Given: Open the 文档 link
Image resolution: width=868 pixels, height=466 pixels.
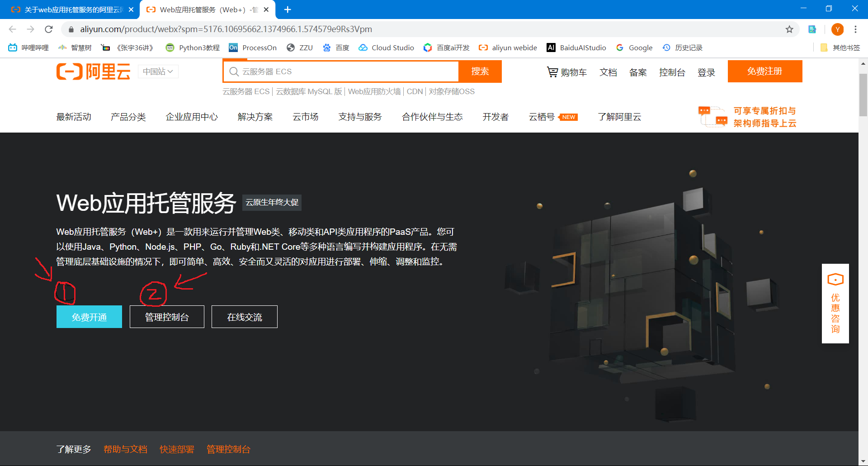Looking at the screenshot, I should point(608,72).
